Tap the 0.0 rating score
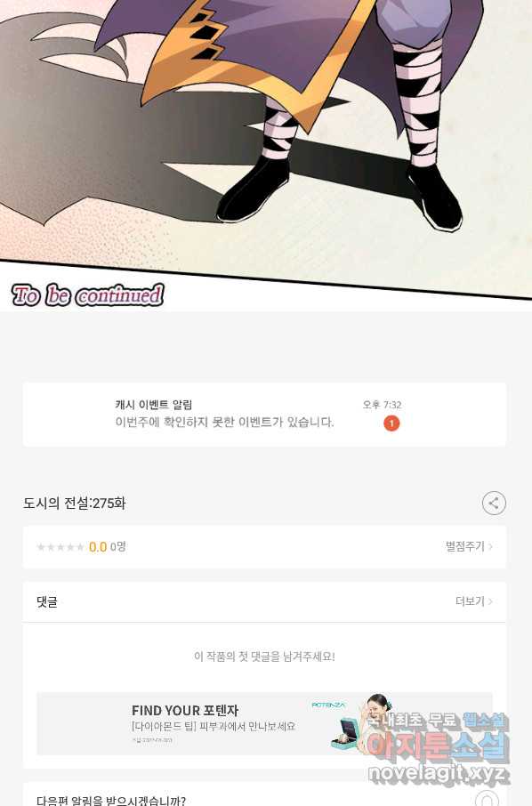The width and height of the screenshot is (532, 806). (x=98, y=547)
